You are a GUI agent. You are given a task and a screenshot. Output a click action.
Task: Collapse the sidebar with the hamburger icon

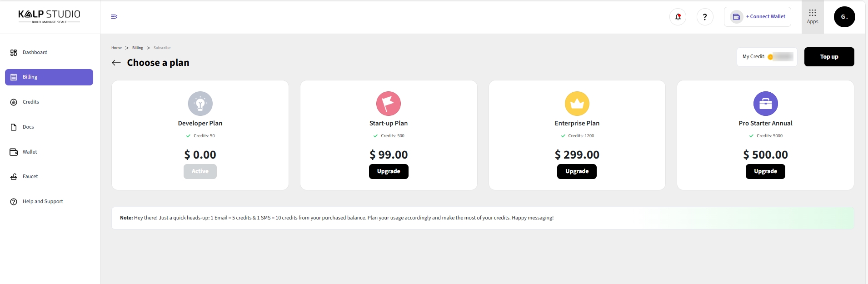[114, 17]
